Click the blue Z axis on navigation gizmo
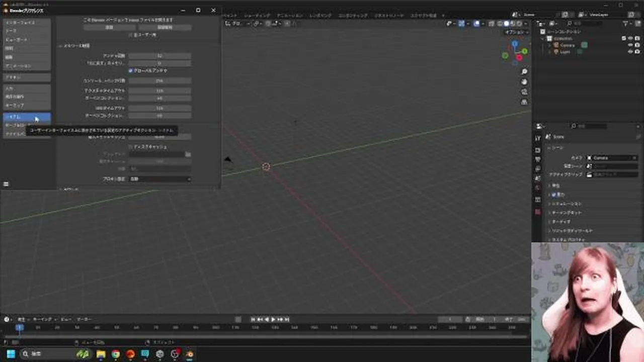 [x=515, y=44]
